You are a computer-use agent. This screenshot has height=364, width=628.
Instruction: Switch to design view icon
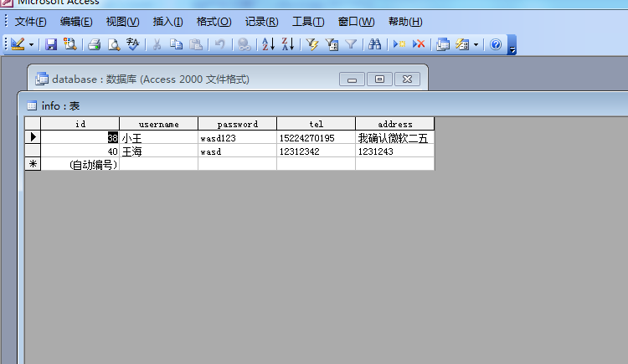pos(18,44)
